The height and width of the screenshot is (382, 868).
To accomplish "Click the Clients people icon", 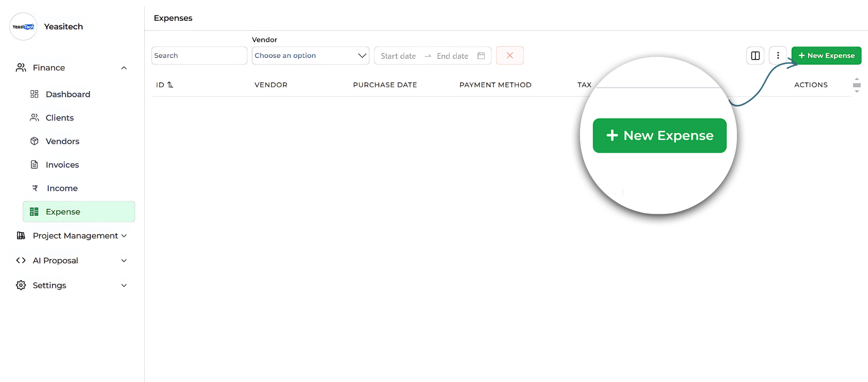I will pos(34,117).
